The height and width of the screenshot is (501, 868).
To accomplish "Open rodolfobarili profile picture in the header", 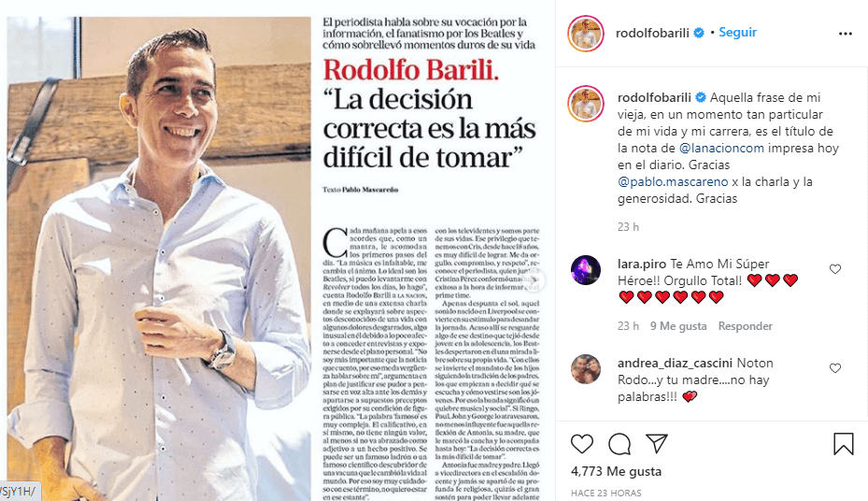I will (x=585, y=34).
